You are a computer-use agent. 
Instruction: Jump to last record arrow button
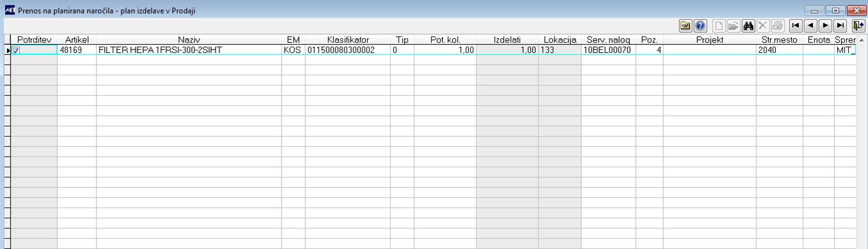tap(840, 26)
